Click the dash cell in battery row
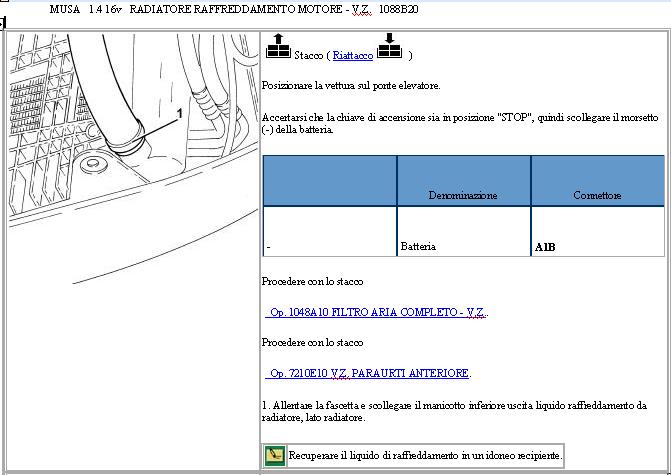Image resolution: width=671 pixels, height=475 pixels. (x=330, y=232)
